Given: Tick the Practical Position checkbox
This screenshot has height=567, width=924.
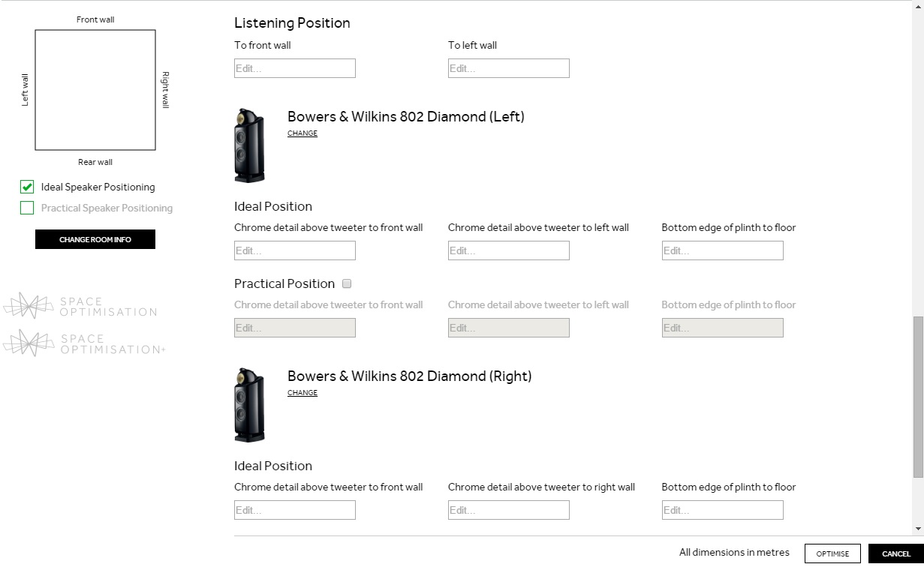Looking at the screenshot, I should tap(347, 283).
